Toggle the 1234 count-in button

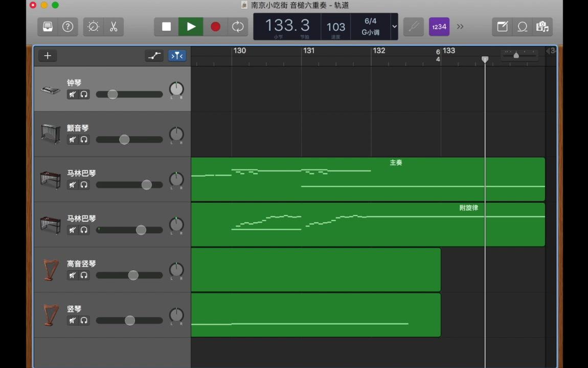point(439,27)
